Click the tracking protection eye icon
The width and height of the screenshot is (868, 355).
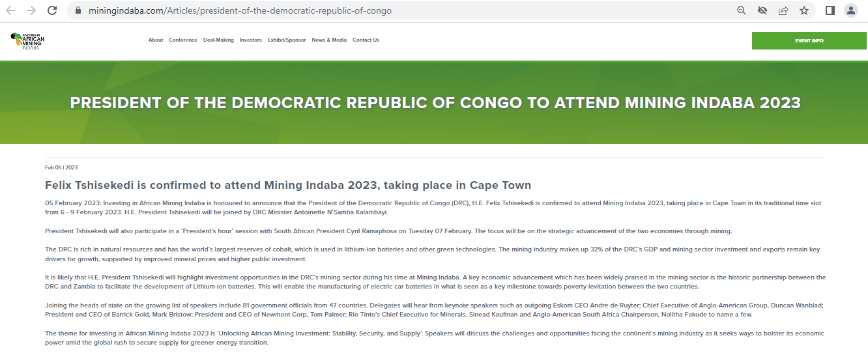tap(762, 10)
